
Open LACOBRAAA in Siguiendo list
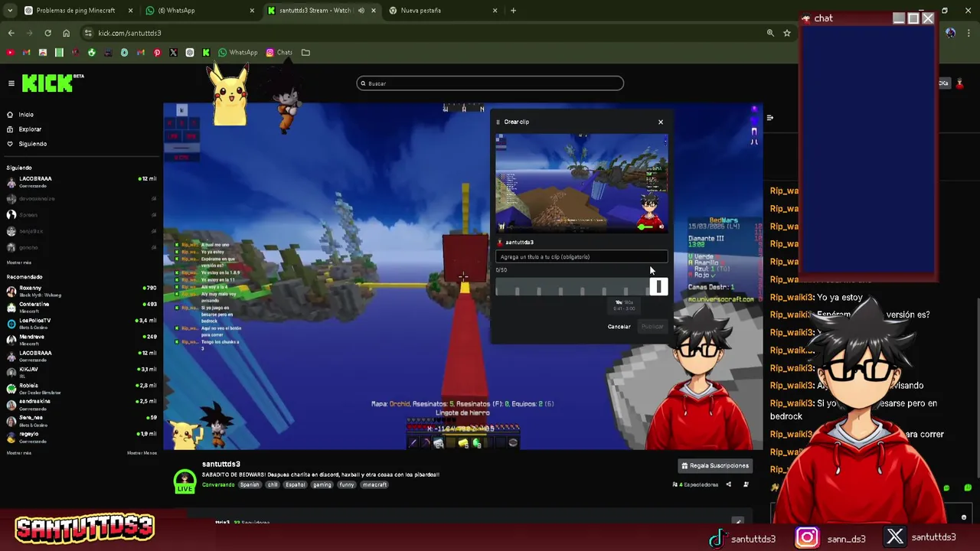pyautogui.click(x=80, y=181)
